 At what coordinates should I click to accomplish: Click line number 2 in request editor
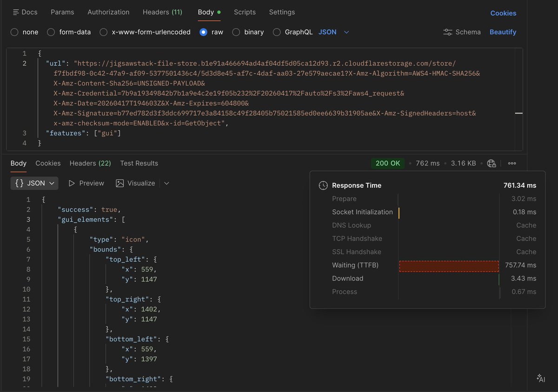(25, 63)
